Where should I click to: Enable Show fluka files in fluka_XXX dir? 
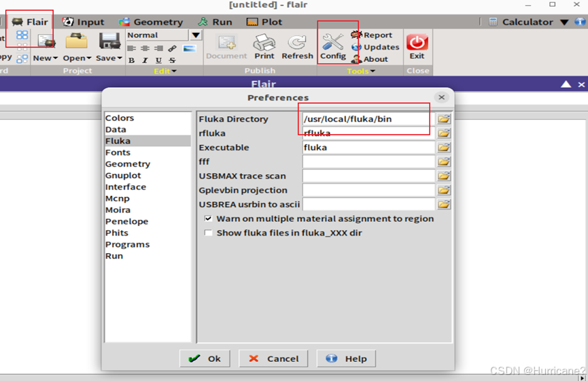coord(208,233)
